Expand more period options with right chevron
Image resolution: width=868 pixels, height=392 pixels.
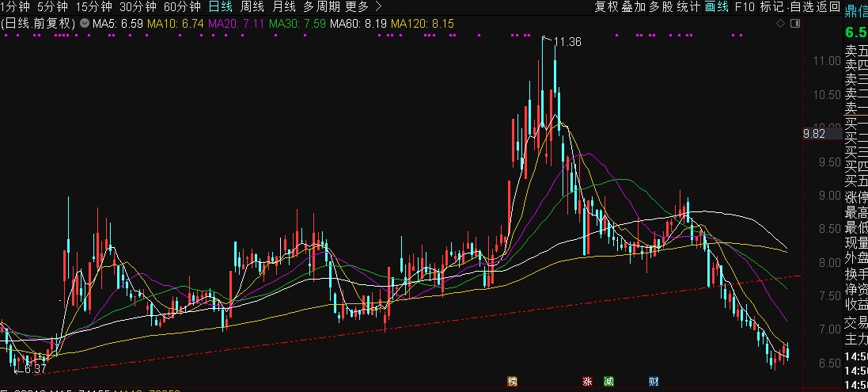(378, 6)
